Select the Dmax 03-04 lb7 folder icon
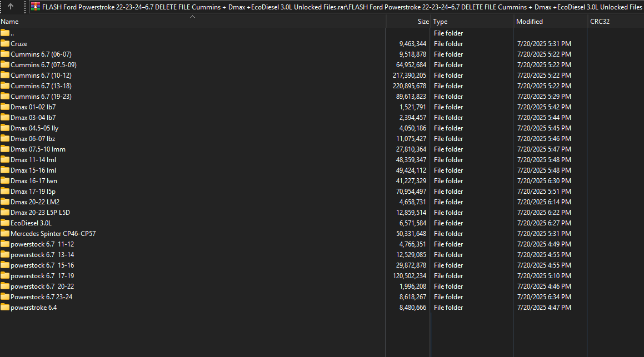Screen dimensions: 644x357 (x=5, y=117)
